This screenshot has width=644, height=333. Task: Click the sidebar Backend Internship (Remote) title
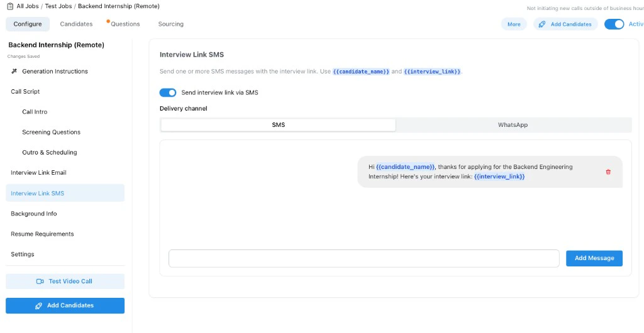click(x=56, y=45)
